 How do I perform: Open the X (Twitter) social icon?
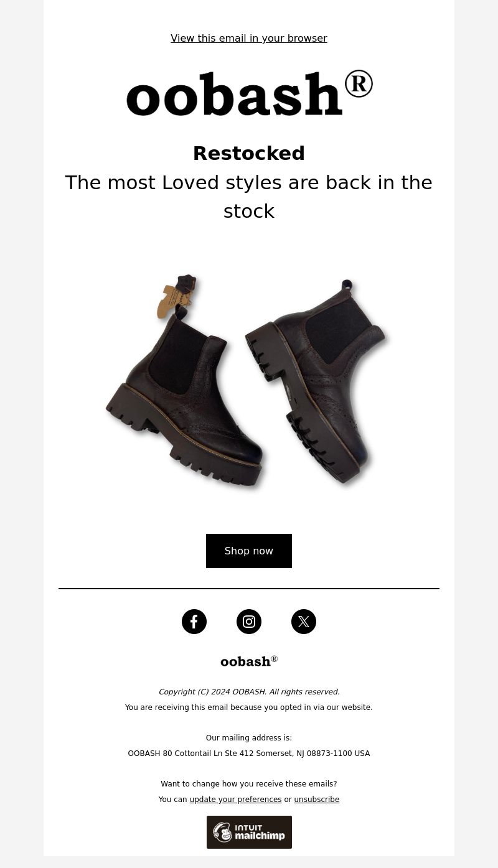pyautogui.click(x=304, y=622)
